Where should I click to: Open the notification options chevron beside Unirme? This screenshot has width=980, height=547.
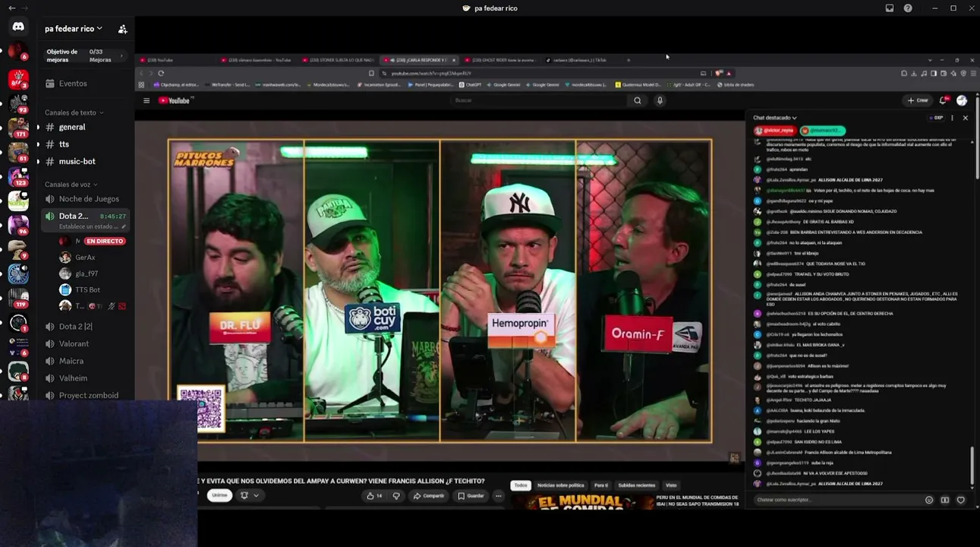coord(256,495)
